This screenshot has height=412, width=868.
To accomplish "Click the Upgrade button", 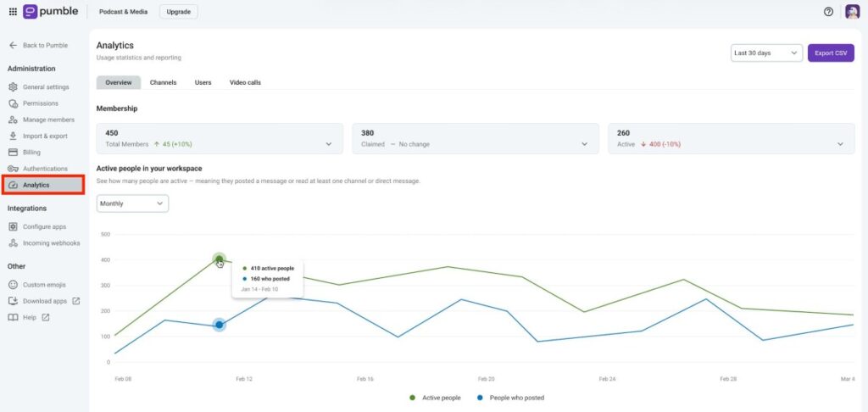I will (x=178, y=12).
